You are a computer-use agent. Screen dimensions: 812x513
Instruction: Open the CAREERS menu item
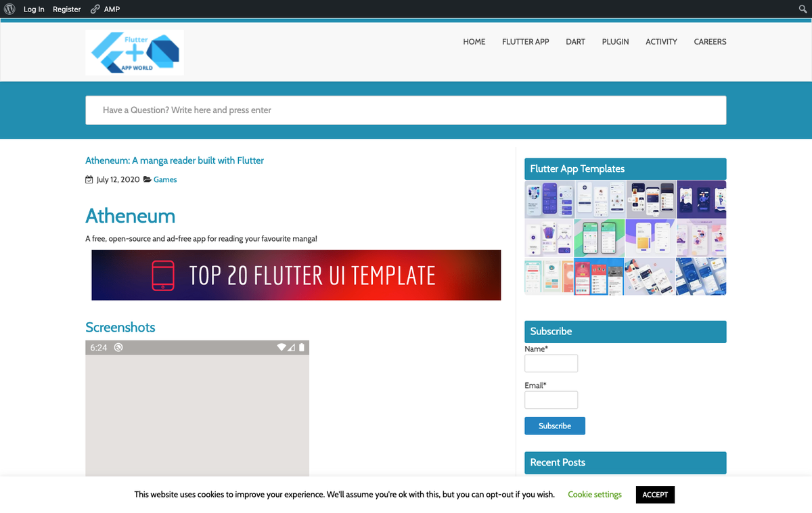(710, 41)
